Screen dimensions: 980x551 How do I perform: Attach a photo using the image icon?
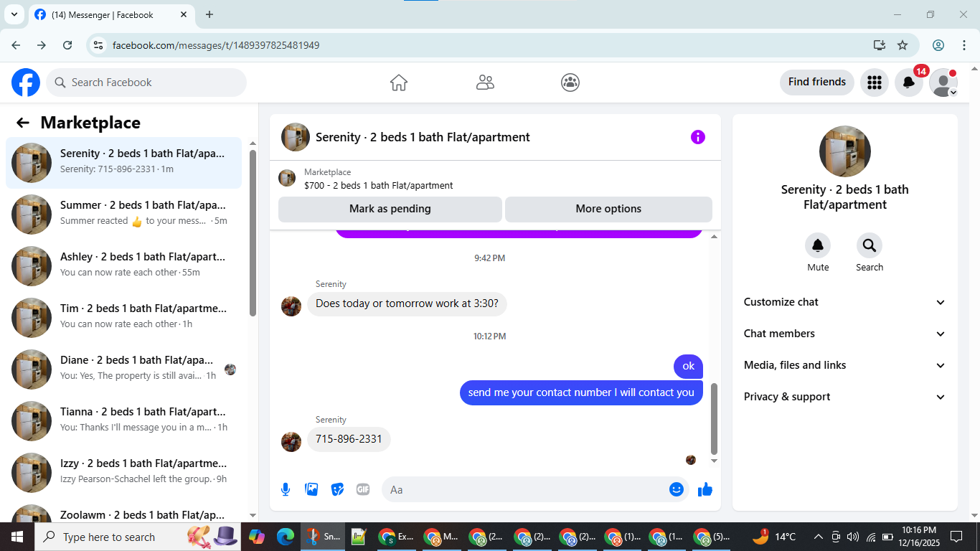311,489
